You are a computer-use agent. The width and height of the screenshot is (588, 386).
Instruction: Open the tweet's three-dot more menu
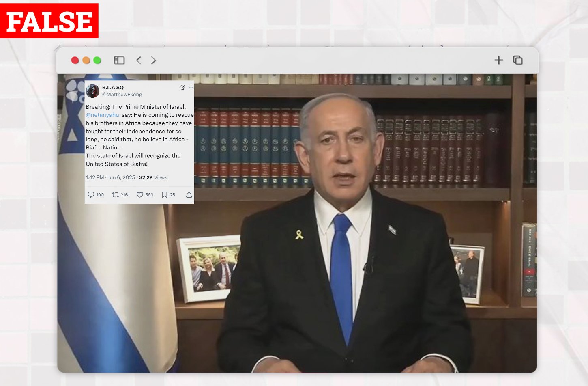[191, 88]
